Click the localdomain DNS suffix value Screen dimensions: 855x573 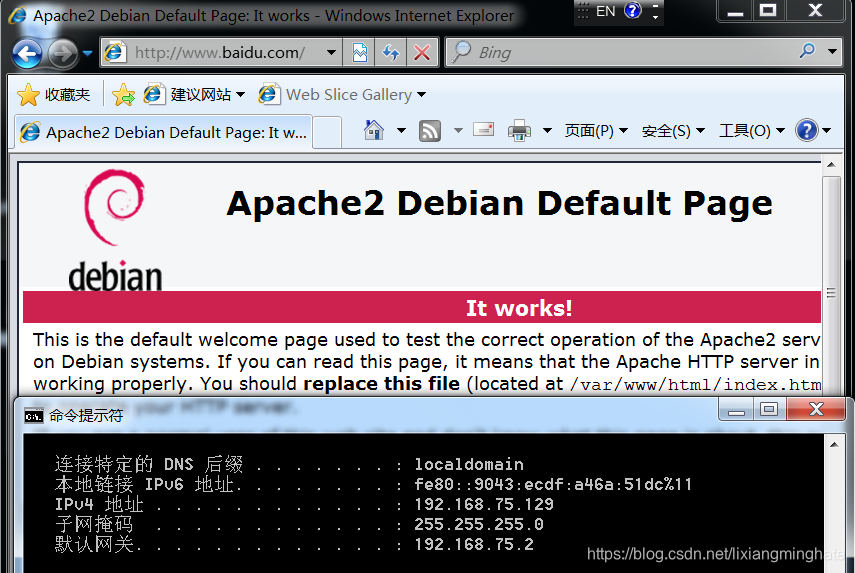(x=469, y=465)
